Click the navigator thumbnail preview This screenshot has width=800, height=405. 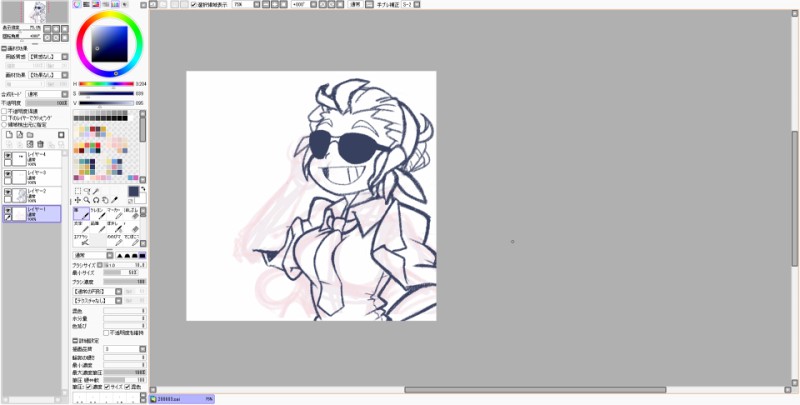coord(35,12)
